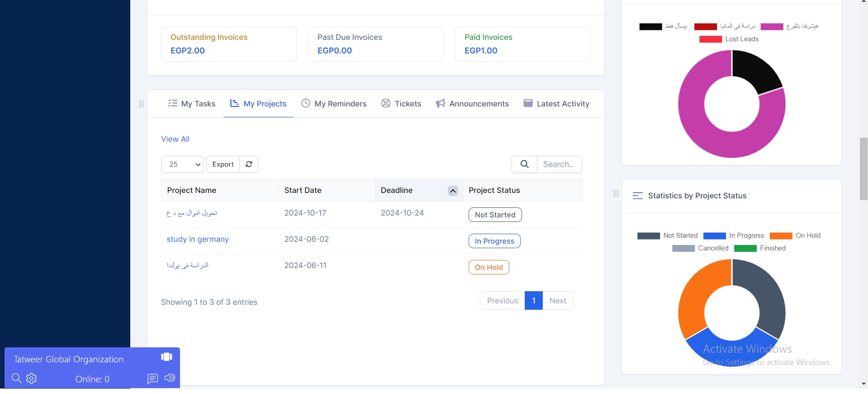The width and height of the screenshot is (868, 394).
Task: Switch to the My Reminders tab
Action: coord(334,104)
